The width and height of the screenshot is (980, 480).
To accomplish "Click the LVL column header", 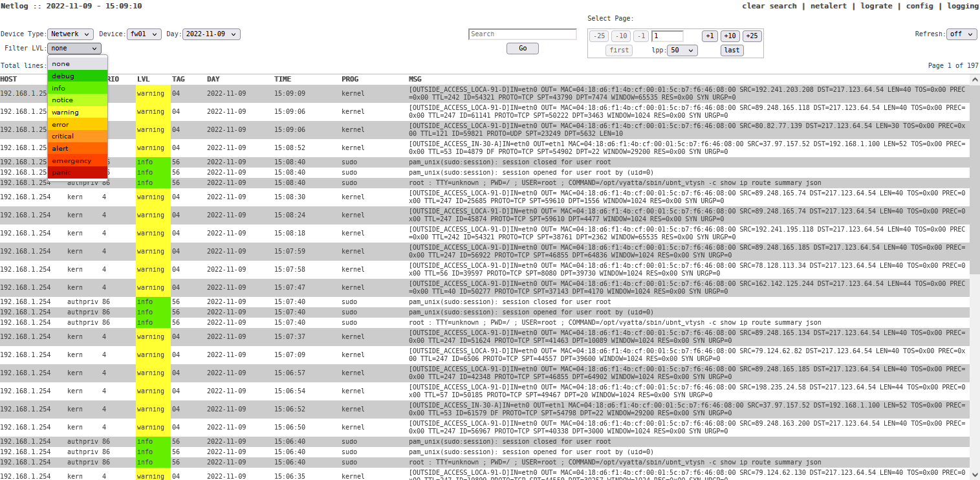I will (x=144, y=79).
